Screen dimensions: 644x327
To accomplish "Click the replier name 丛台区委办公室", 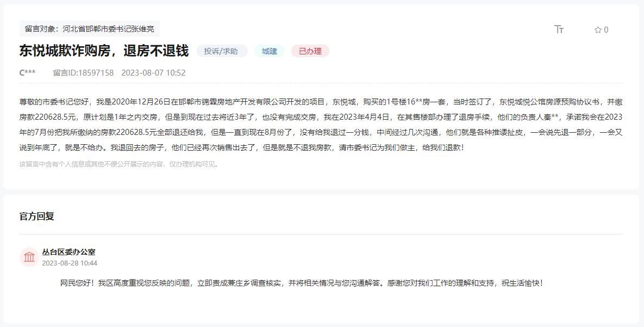I will click(68, 252).
